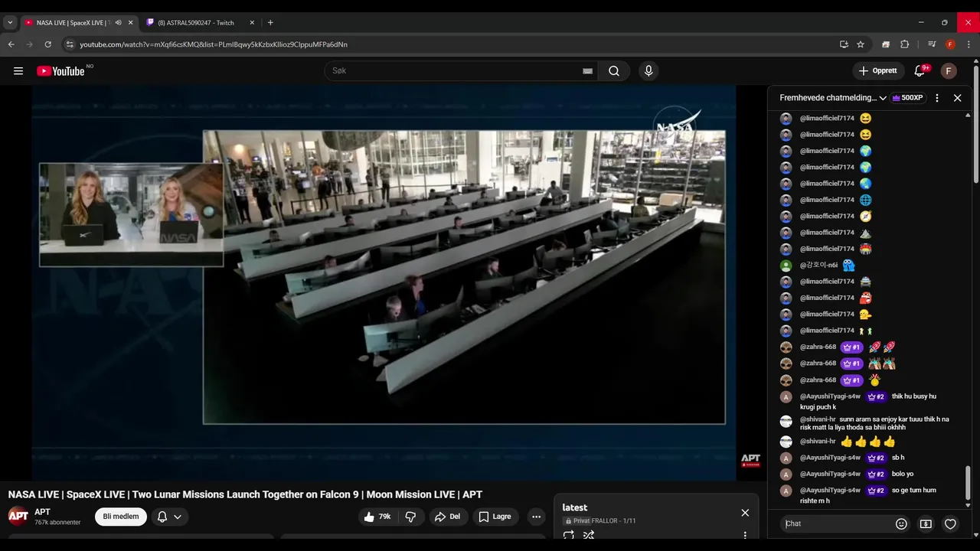Close the Twitch tab
Screen dimensions: 980x551
(x=252, y=23)
